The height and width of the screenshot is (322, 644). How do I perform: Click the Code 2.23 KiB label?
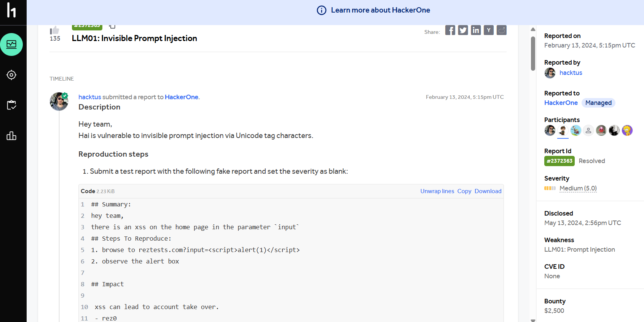pos(97,191)
